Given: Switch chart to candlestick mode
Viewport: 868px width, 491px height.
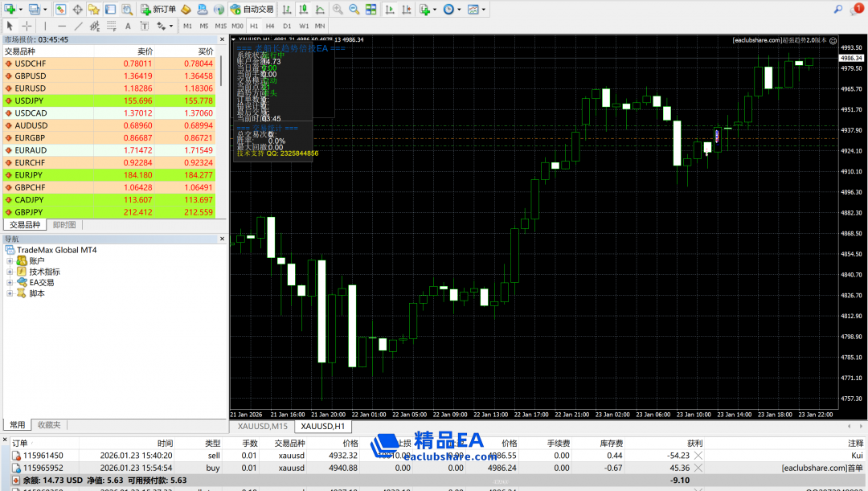Looking at the screenshot, I should (x=303, y=10).
